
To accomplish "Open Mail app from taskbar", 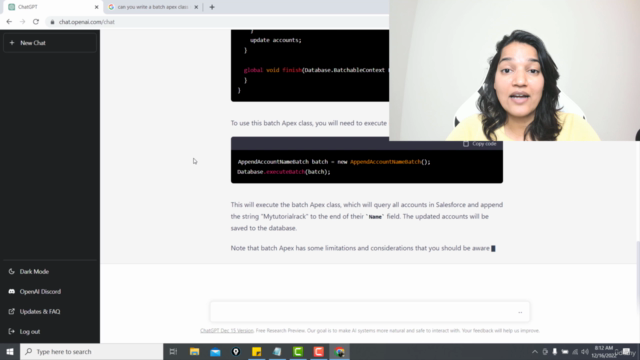I will [215, 351].
